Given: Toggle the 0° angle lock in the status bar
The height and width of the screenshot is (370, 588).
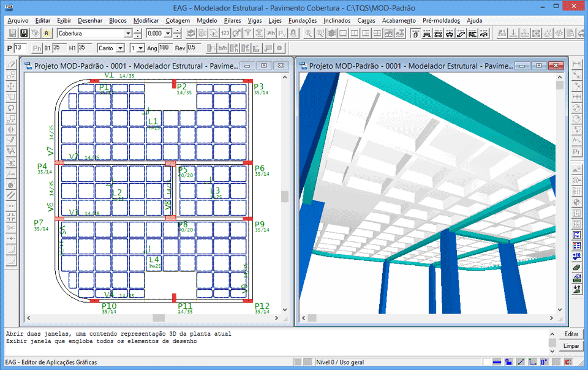Looking at the screenshot, I should pos(544,361).
